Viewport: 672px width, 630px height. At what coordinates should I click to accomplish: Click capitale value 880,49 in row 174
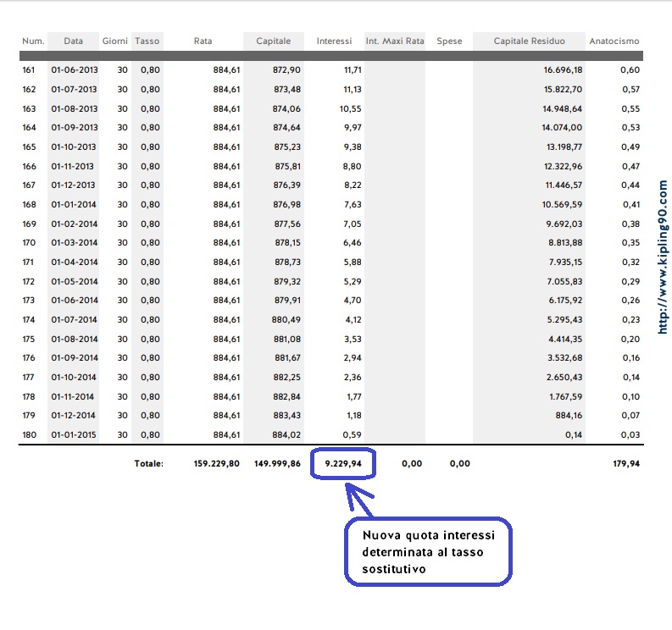(x=286, y=319)
